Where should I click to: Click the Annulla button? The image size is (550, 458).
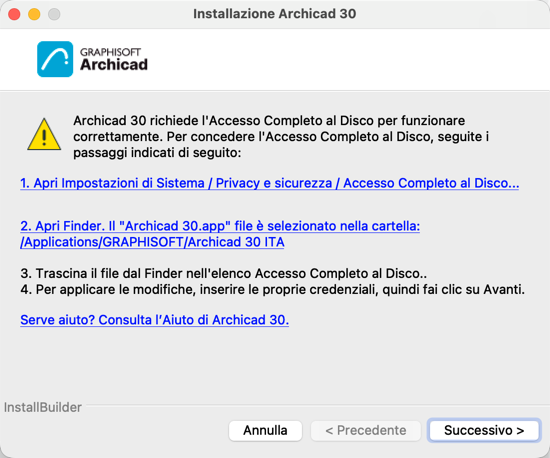tap(266, 430)
